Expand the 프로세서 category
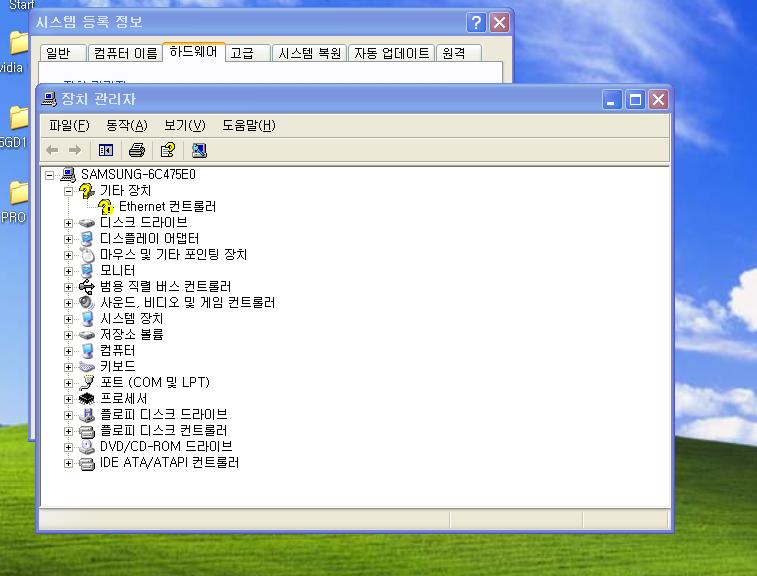 pos(68,399)
